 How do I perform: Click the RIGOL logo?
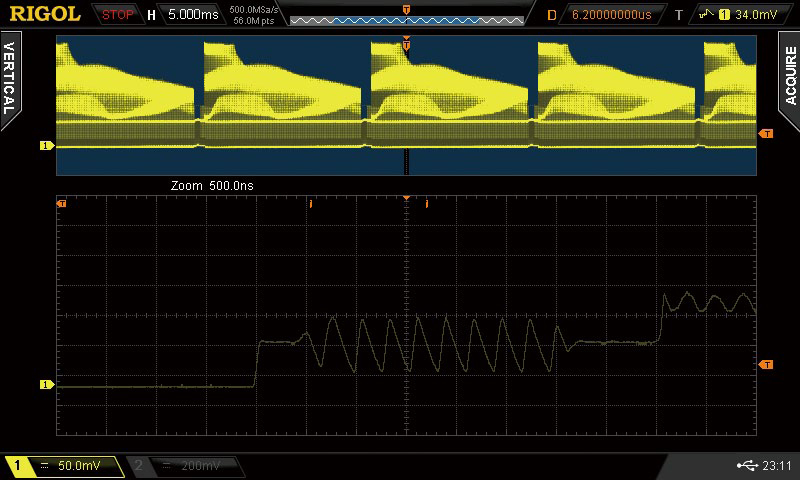click(45, 14)
